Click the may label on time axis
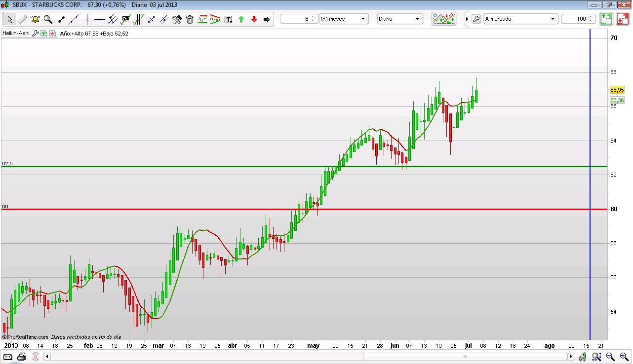 coord(313,346)
